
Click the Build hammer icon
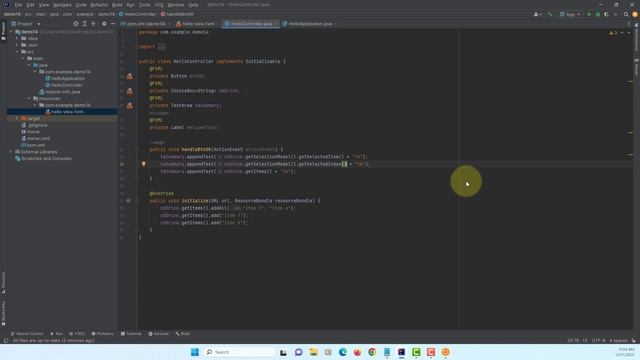pos(550,14)
